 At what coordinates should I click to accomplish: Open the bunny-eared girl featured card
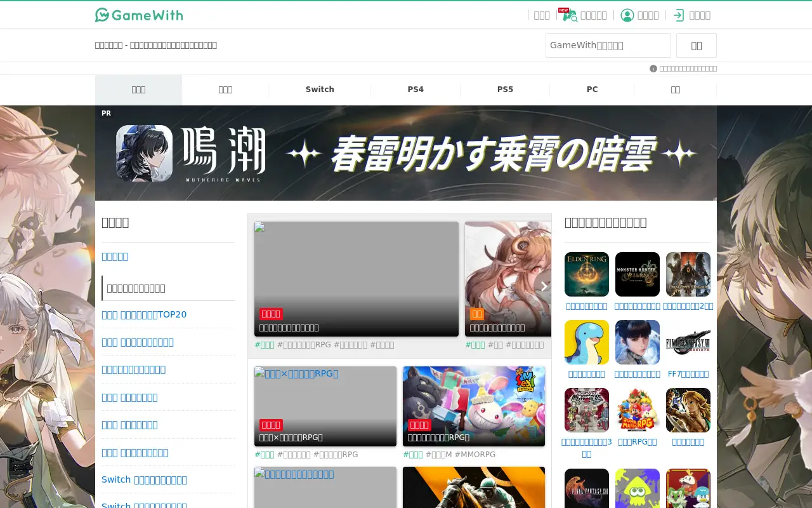point(508,279)
